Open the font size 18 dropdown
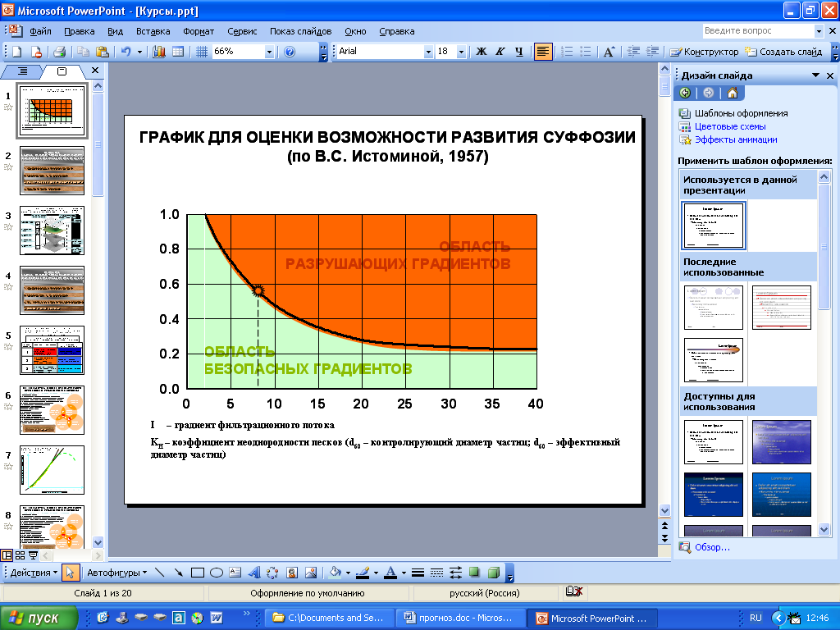The width and height of the screenshot is (840, 630). coord(461,52)
